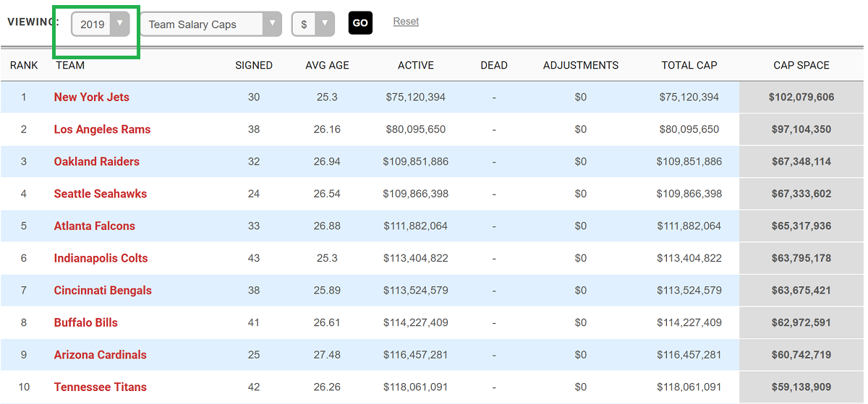
Task: Click the Bills active value $114,227,409
Action: (x=416, y=322)
